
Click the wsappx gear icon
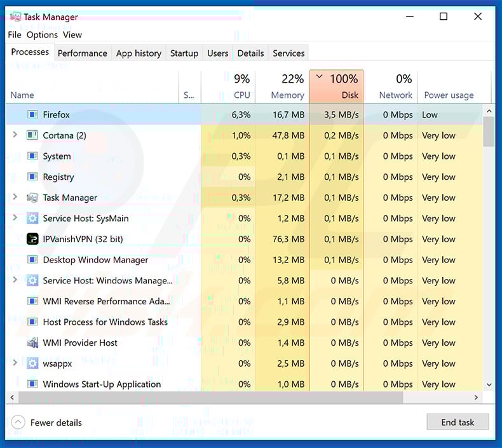32,363
